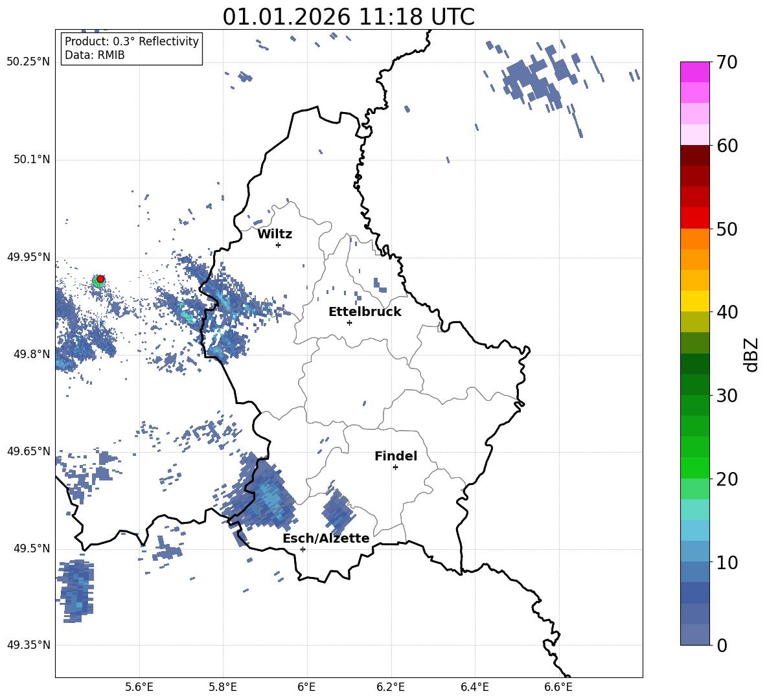Click the colorbar tick label 10
This screenshot has width=767, height=700.
coord(727,562)
